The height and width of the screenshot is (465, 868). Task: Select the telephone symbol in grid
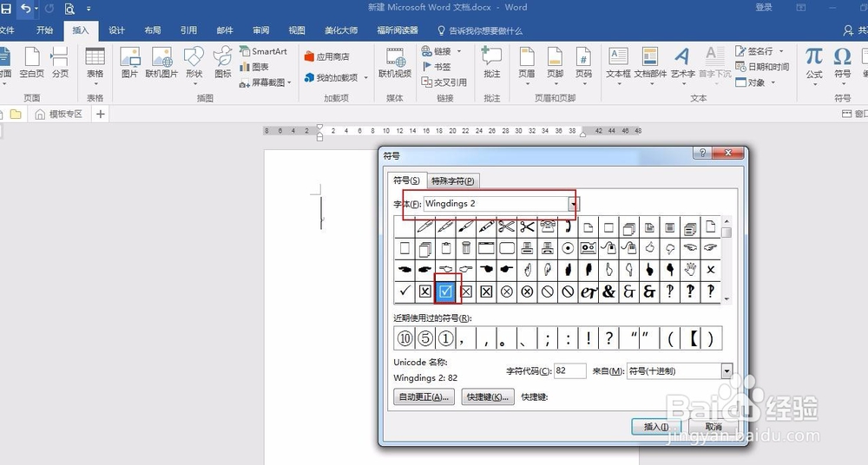coord(548,226)
